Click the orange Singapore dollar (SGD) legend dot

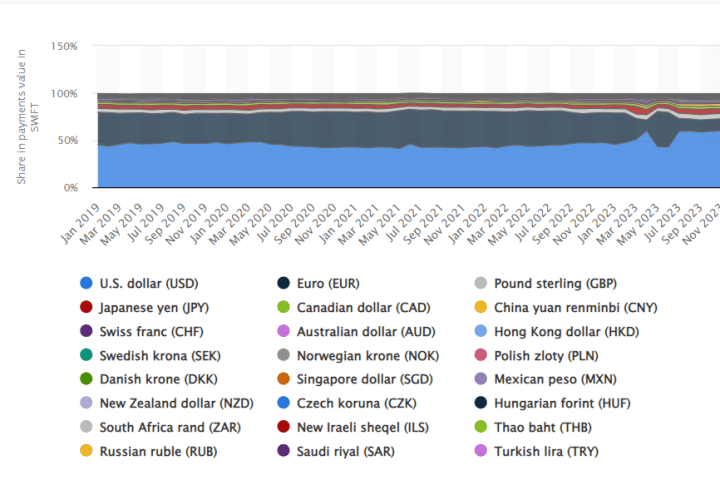(x=284, y=379)
